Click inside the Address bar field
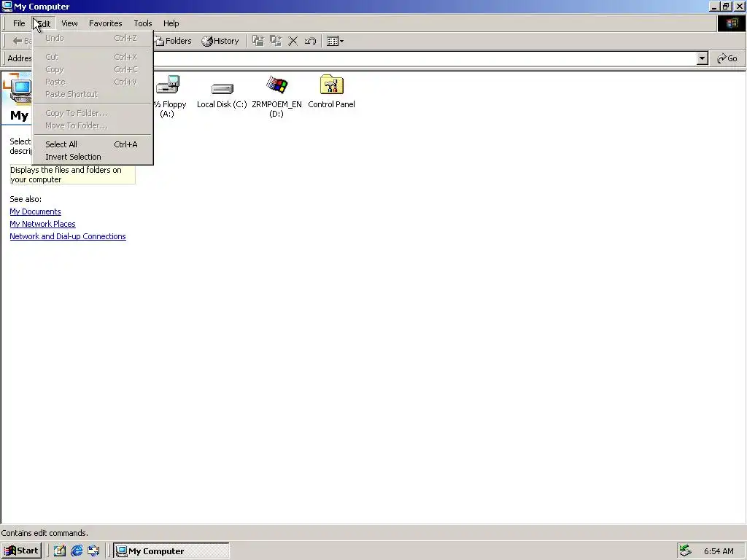This screenshot has width=747, height=560. pyautogui.click(x=424, y=58)
